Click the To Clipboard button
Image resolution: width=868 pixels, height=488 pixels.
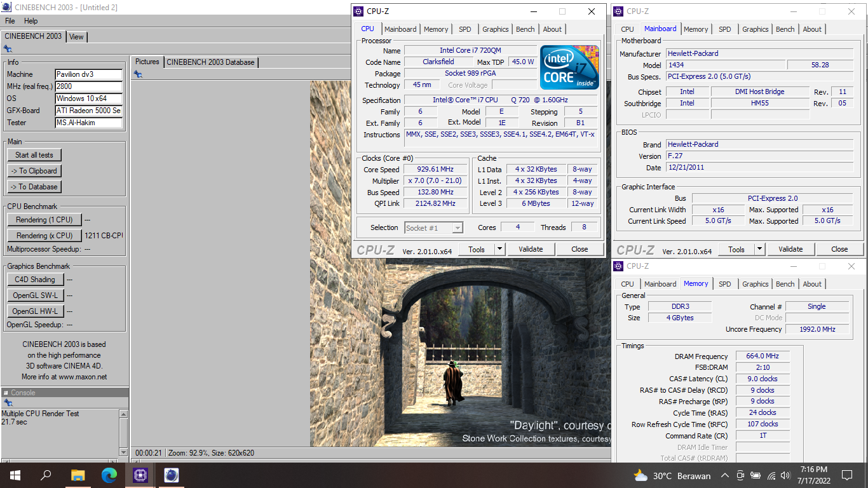tap(34, 171)
